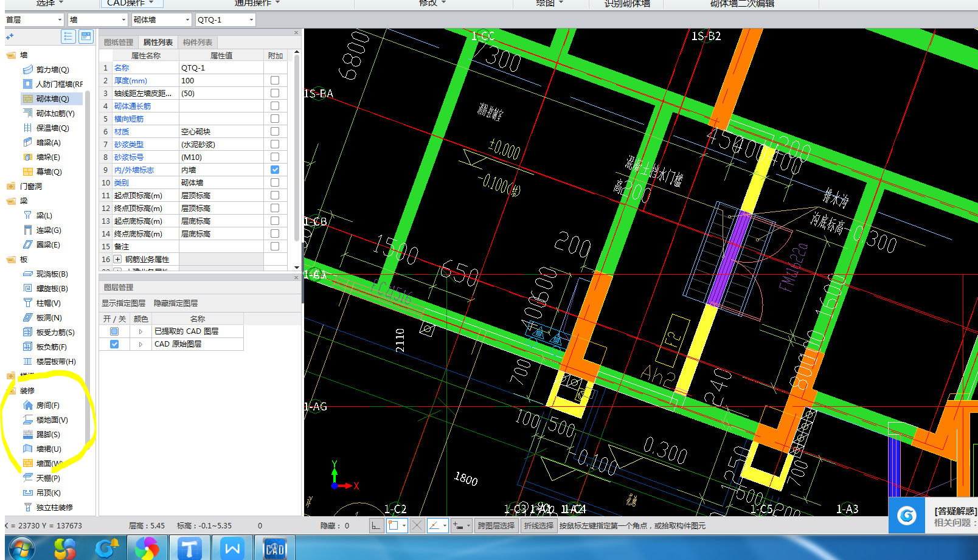Collapse 梁 folder in tree

click(x=11, y=201)
